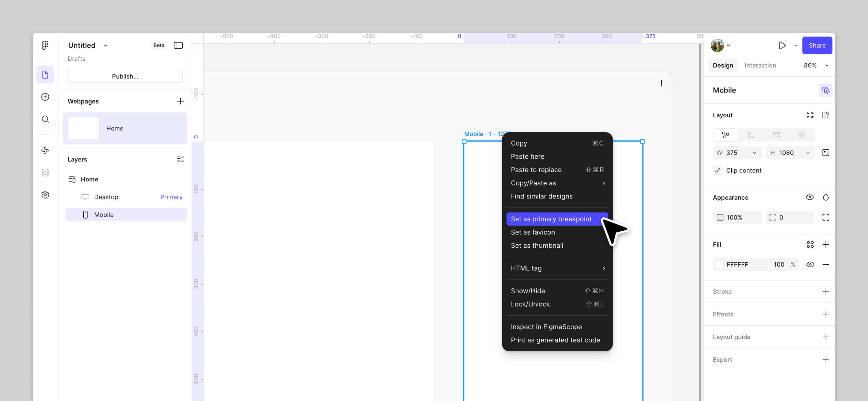The width and height of the screenshot is (868, 401).
Task: Toggle Appearance visibility eye icon
Action: point(809,197)
